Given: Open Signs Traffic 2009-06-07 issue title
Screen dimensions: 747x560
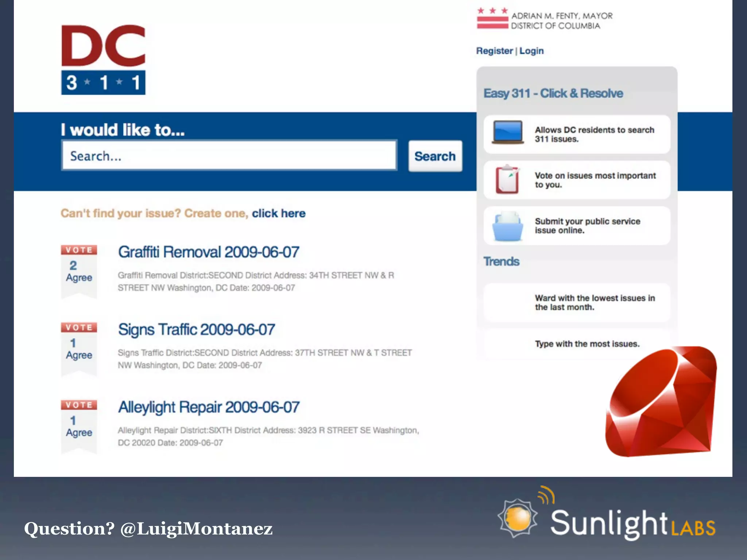Looking at the screenshot, I should 196,330.
